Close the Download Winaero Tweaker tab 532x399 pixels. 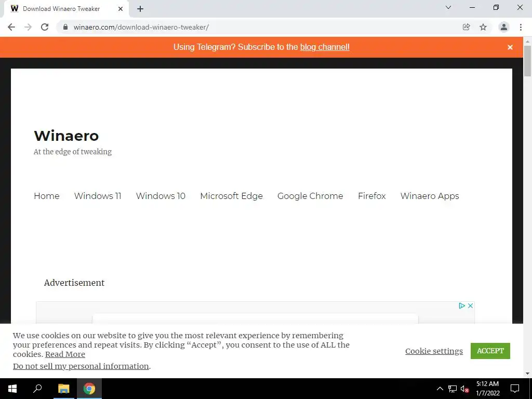coord(121,9)
